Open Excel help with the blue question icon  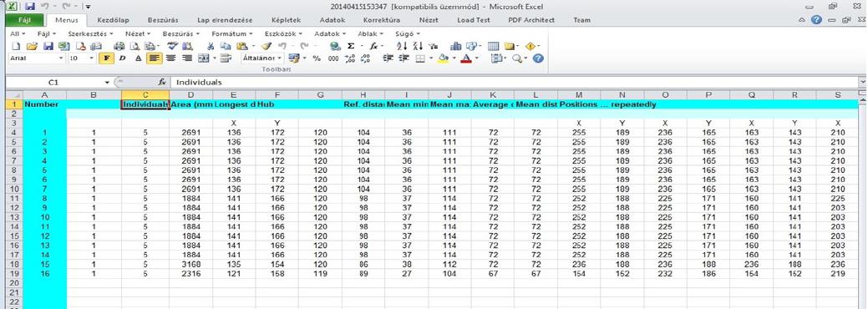tap(537, 58)
